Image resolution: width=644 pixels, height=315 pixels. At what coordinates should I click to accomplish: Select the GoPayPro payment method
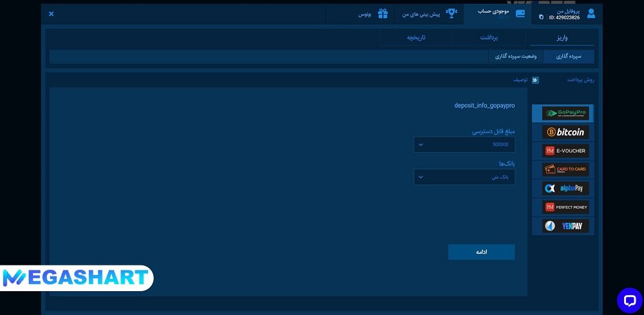565,113
